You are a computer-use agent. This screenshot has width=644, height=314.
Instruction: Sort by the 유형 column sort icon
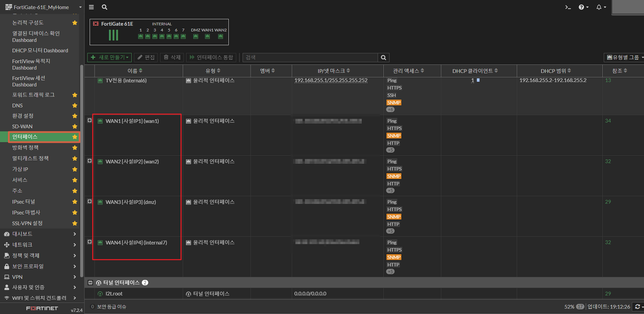coord(218,71)
